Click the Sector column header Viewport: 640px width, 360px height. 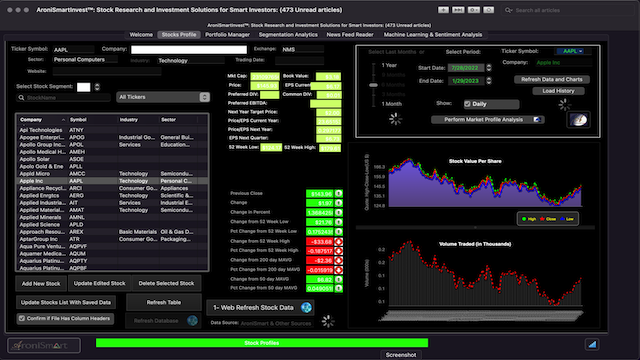tap(178, 120)
